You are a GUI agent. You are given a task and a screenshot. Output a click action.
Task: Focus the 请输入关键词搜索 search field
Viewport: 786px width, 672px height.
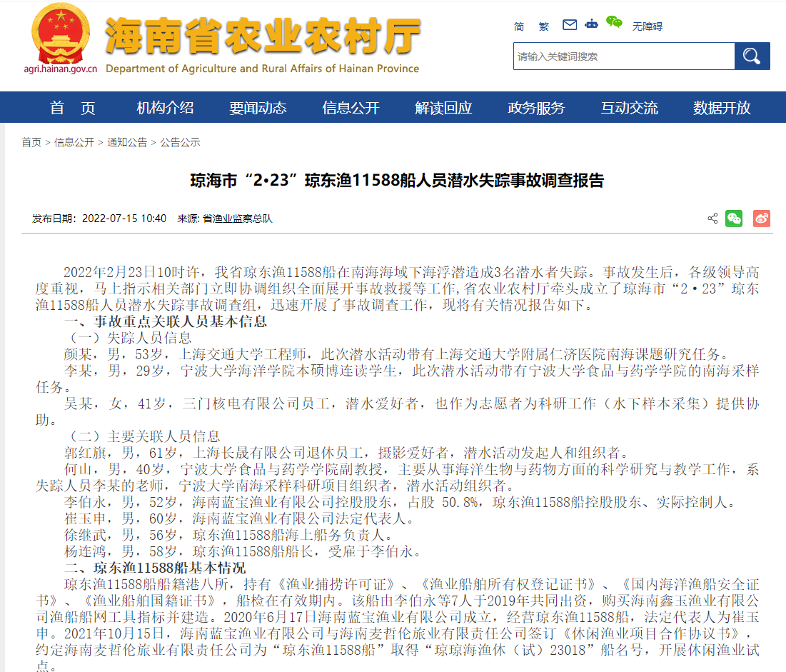(x=624, y=56)
